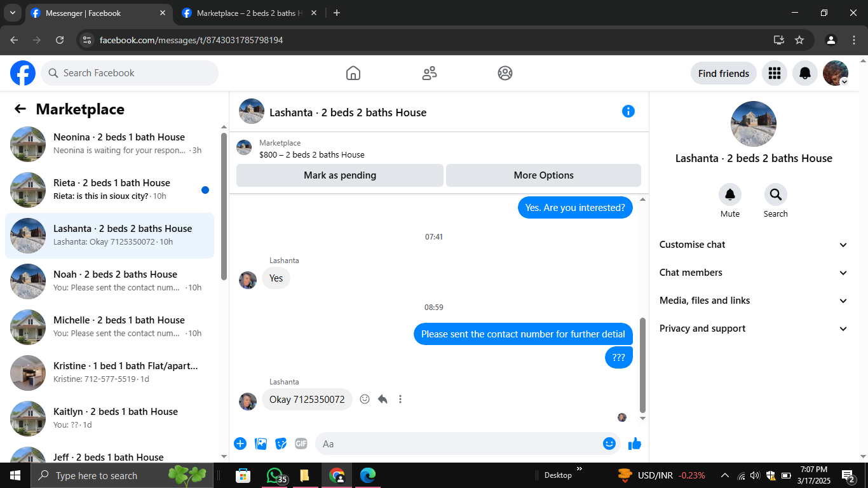This screenshot has width=868, height=488.
Task: Click the conversation list scrollbar
Action: tap(224, 206)
